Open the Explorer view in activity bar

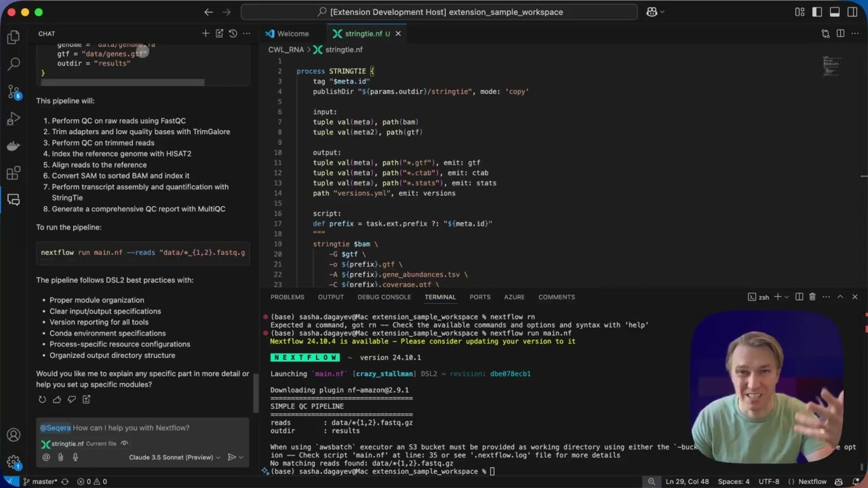pos(14,38)
